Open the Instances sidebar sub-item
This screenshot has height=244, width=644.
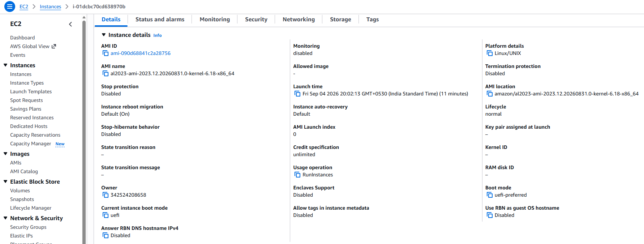21,74
